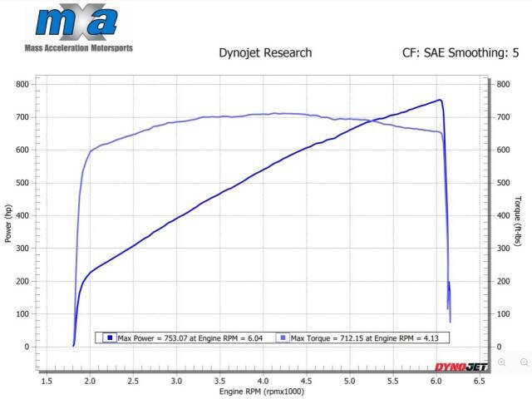Viewport: 532px width, 399px height.
Task: Click the 6.5 tick label on RPM axis
Action: point(480,381)
